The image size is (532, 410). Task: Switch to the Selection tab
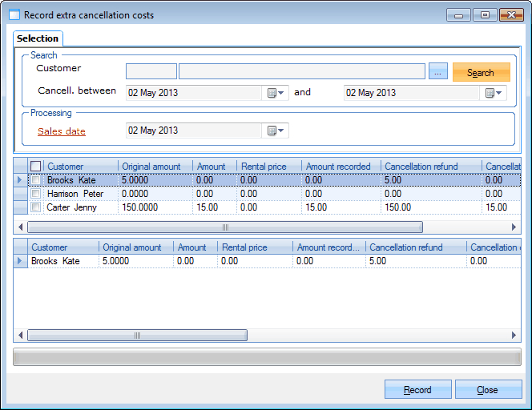[38, 38]
